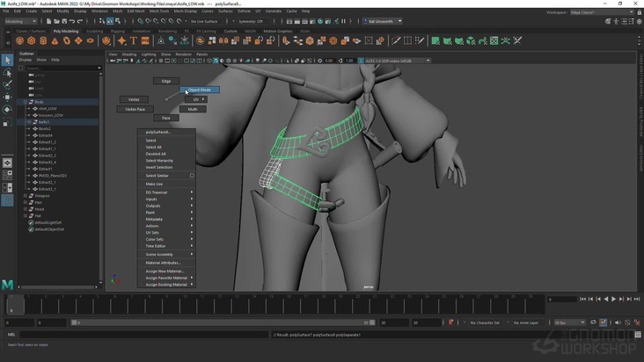
Task: Open the ACES SDR-video color dropdown
Action: (398, 61)
